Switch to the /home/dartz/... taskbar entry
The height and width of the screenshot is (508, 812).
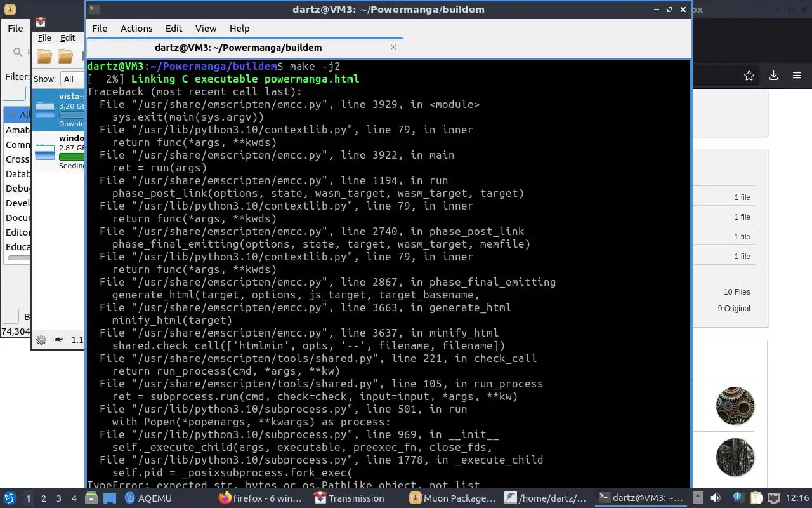[x=546, y=498]
